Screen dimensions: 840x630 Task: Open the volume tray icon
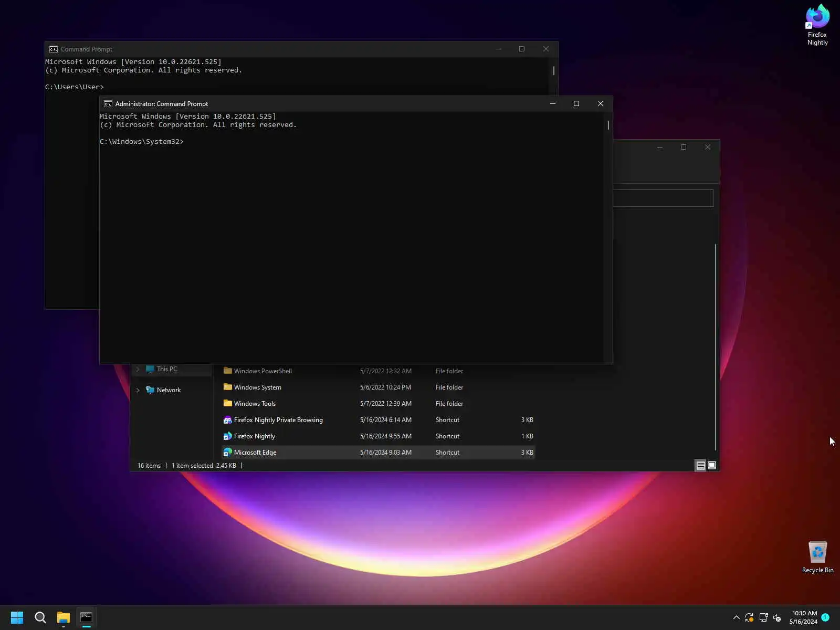[777, 617]
